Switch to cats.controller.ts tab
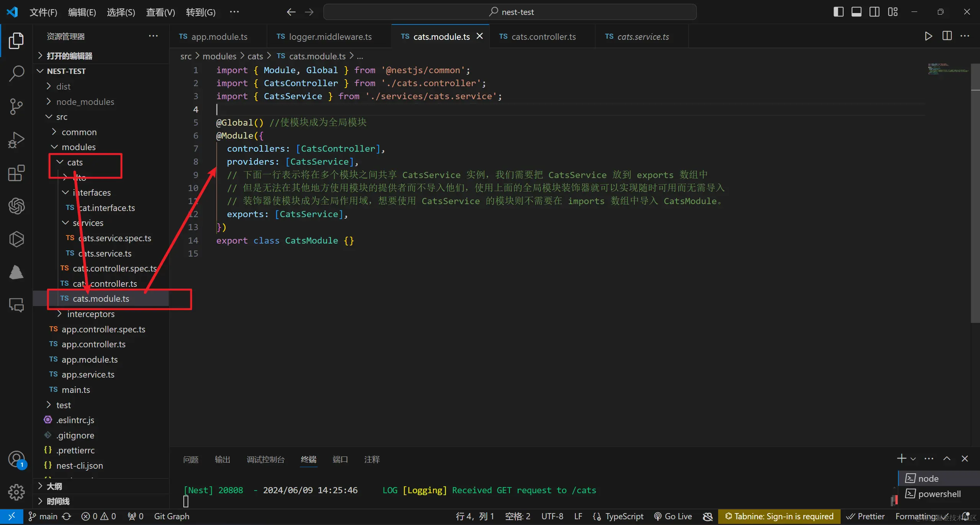The height and width of the screenshot is (525, 980). click(542, 36)
